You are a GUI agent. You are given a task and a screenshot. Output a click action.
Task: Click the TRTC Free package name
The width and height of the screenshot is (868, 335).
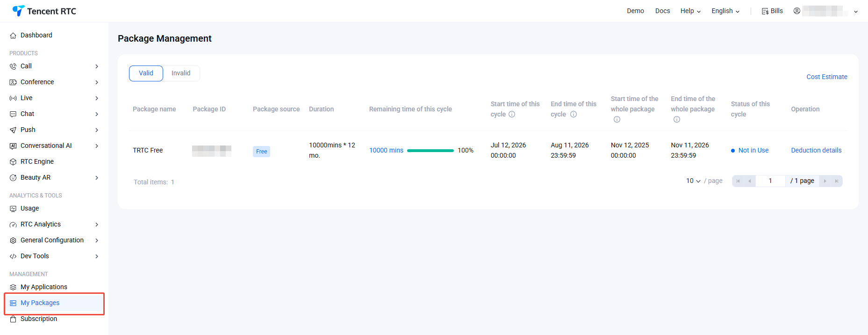click(148, 150)
